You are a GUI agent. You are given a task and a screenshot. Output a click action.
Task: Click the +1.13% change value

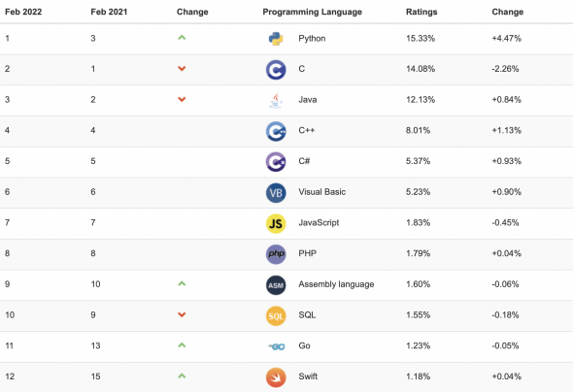507,130
